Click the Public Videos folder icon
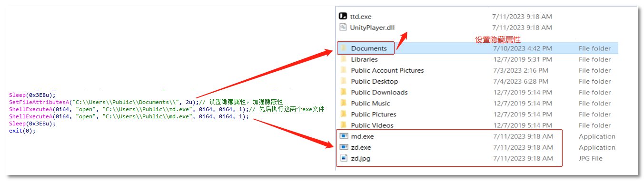 click(x=344, y=125)
